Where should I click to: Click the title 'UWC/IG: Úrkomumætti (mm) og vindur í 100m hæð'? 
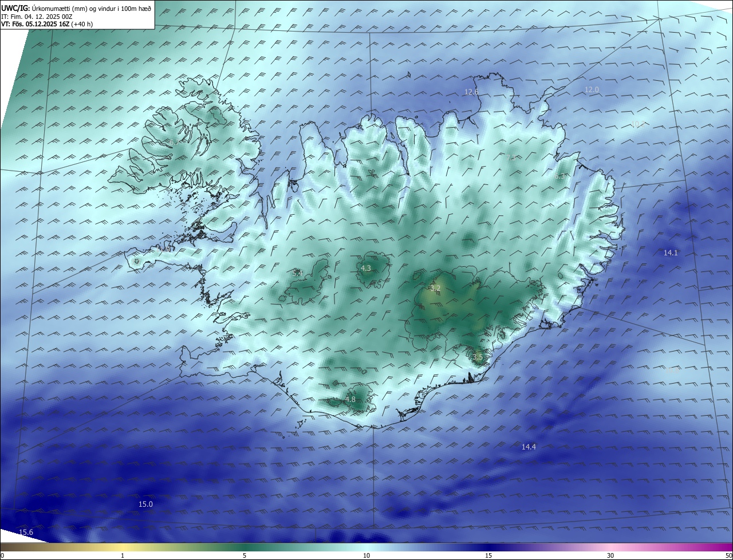[x=76, y=8]
